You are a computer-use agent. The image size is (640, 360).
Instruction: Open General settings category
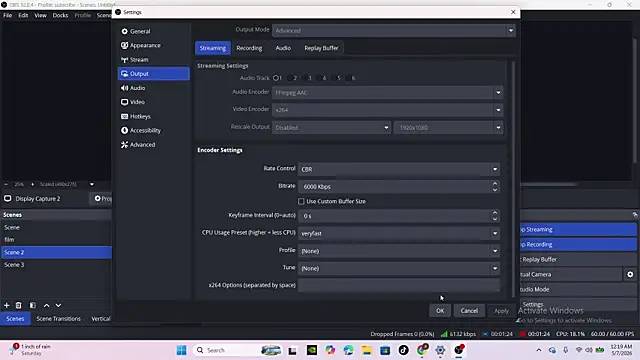tap(154, 31)
